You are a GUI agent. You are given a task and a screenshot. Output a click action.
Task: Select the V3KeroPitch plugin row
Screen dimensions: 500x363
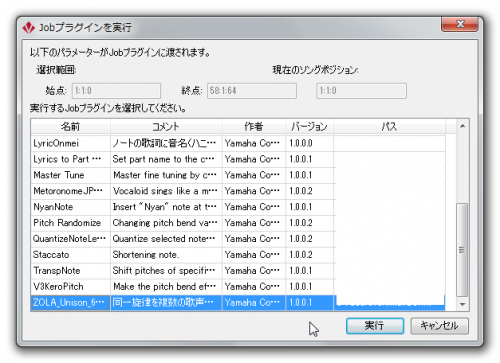tap(238, 287)
